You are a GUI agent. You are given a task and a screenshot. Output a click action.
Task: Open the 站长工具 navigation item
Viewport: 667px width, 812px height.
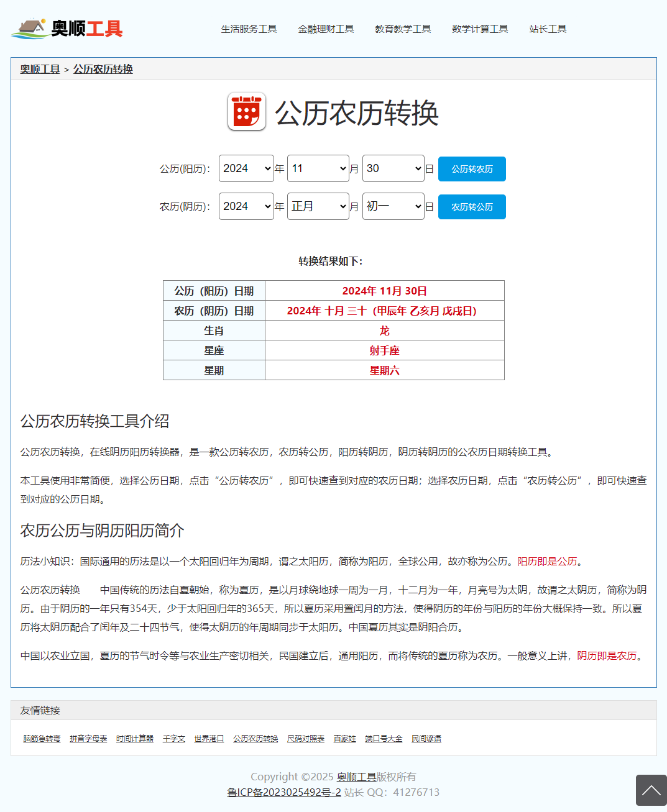(x=548, y=29)
